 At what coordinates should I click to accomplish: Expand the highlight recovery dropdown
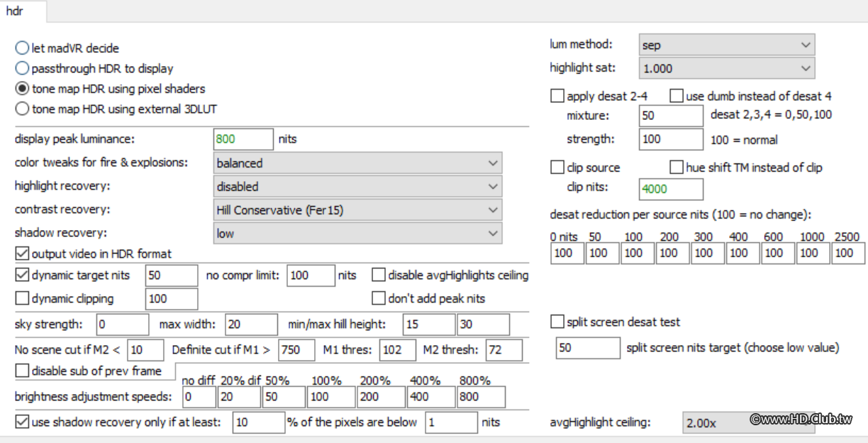click(x=357, y=187)
